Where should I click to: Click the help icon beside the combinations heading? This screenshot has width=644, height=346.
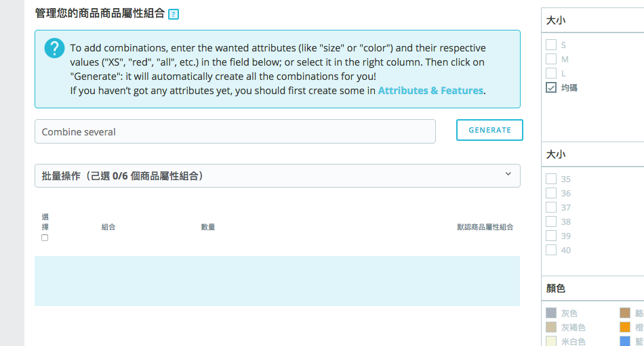point(174,14)
